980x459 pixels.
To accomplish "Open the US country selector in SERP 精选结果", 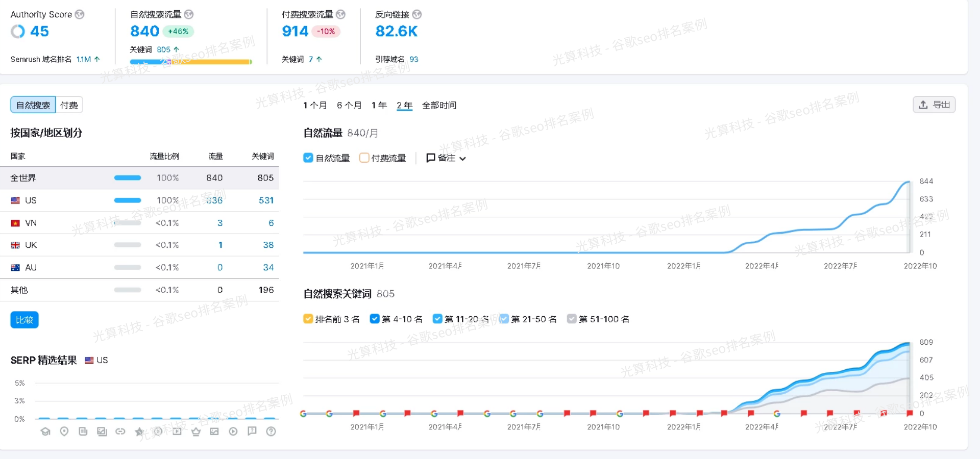I will click(x=96, y=360).
